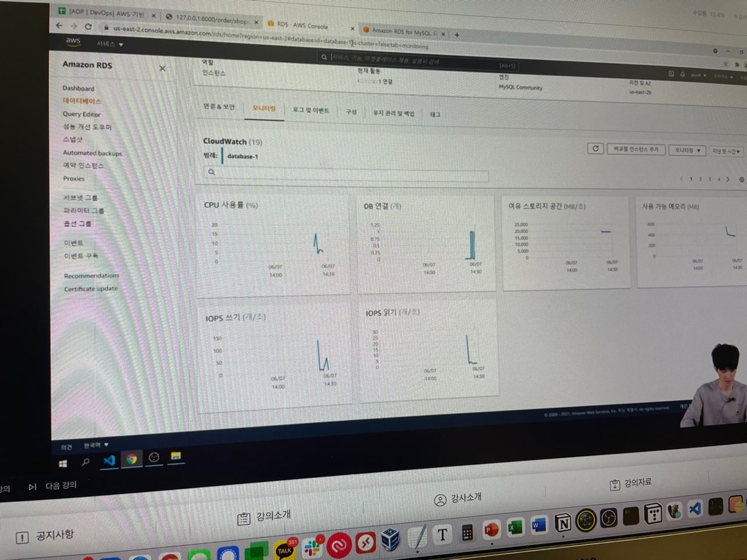Open the account name dropdown in AWS header
This screenshot has height=560, width=747.
[x=698, y=75]
